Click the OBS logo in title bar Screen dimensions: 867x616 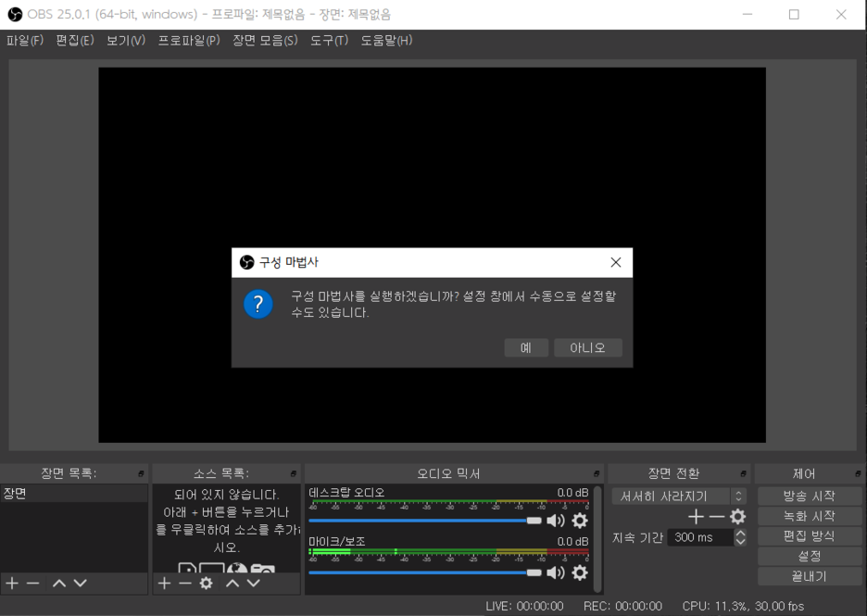pyautogui.click(x=16, y=15)
